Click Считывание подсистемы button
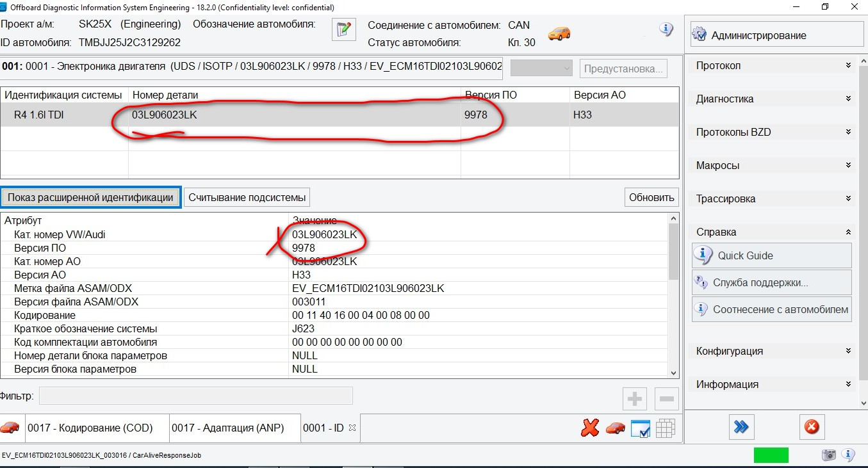868x468 pixels. tap(247, 197)
